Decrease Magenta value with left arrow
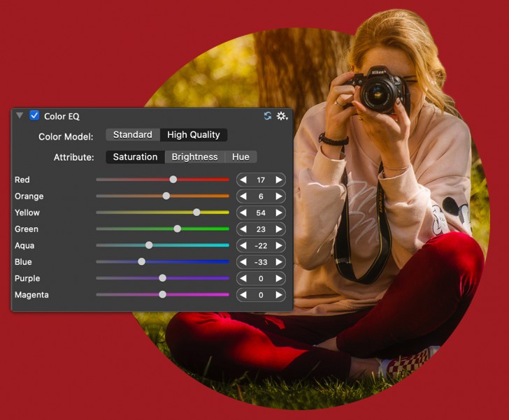This screenshot has height=420, width=509. tap(243, 295)
